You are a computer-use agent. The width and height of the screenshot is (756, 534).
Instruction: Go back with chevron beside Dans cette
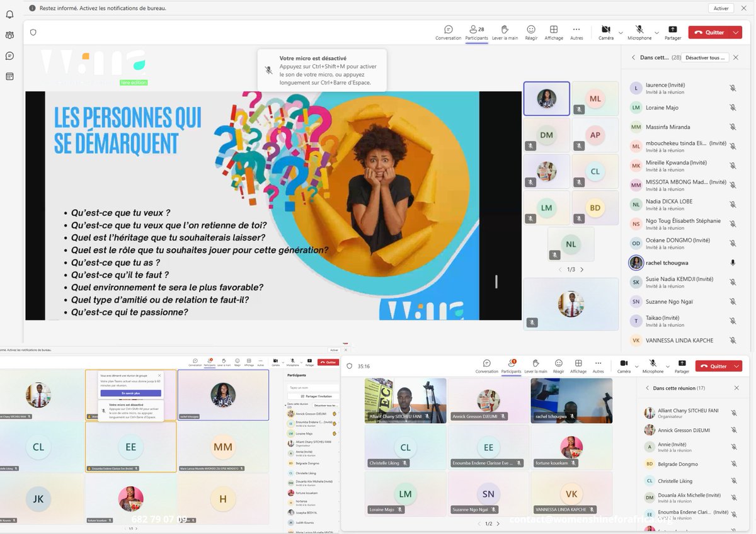(x=633, y=57)
